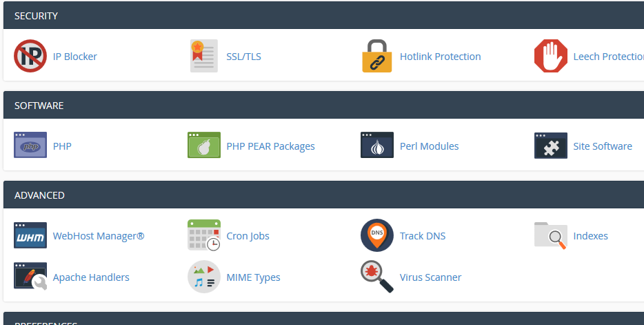
Task: Click the Track DNS pin icon
Action: [x=377, y=235]
